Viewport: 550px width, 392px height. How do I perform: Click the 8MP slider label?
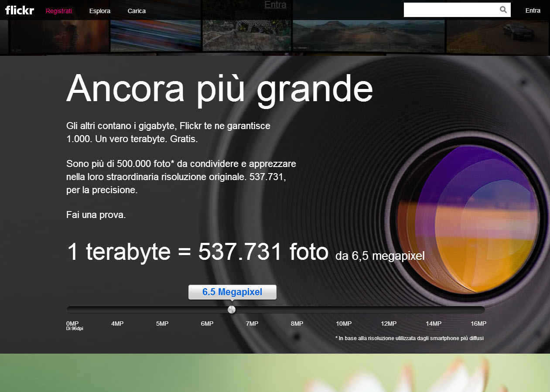(297, 324)
